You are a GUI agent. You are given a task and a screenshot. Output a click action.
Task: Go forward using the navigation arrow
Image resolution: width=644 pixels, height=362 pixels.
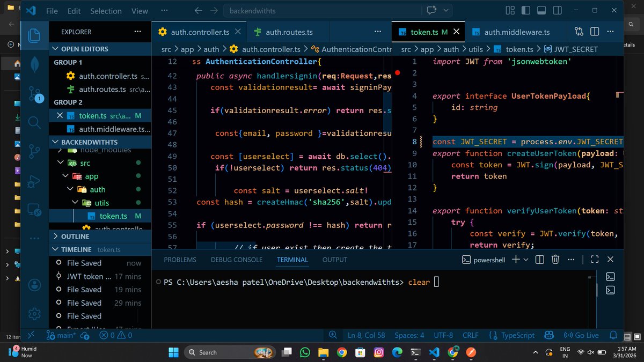(x=214, y=11)
